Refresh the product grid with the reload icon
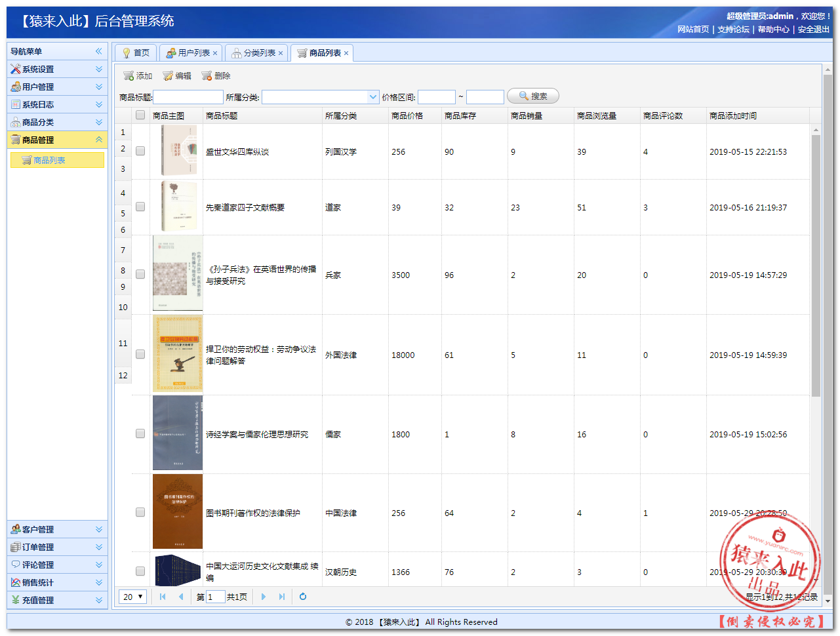840x636 pixels. (303, 597)
